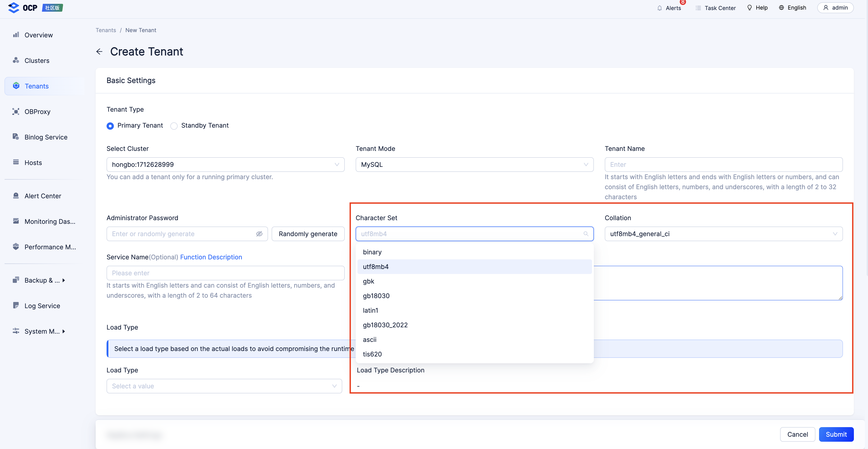Open the Collation dropdown
868x449 pixels.
[723, 234]
